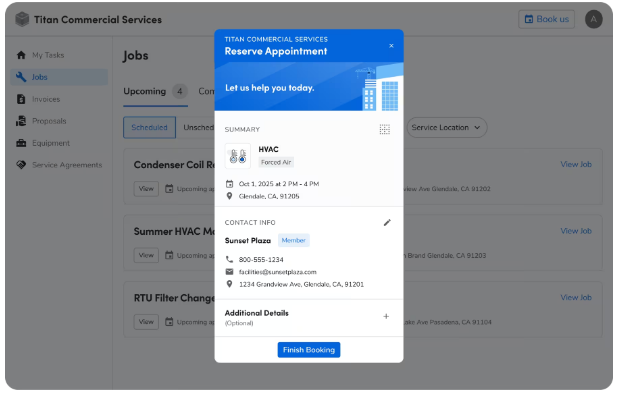Click the phone icon beside 800-555-1234
This screenshot has width=617, height=393.
[x=229, y=259]
